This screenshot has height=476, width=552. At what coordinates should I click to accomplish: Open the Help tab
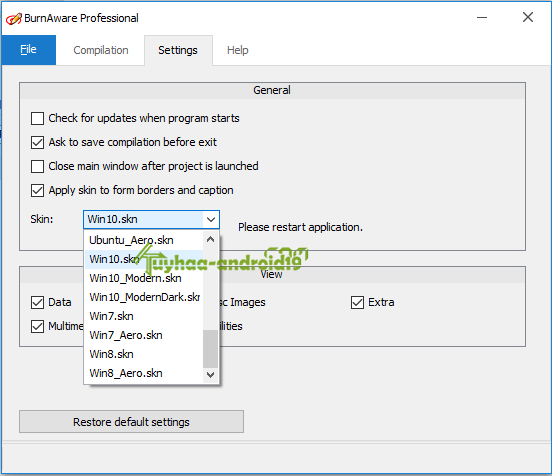pyautogui.click(x=238, y=50)
